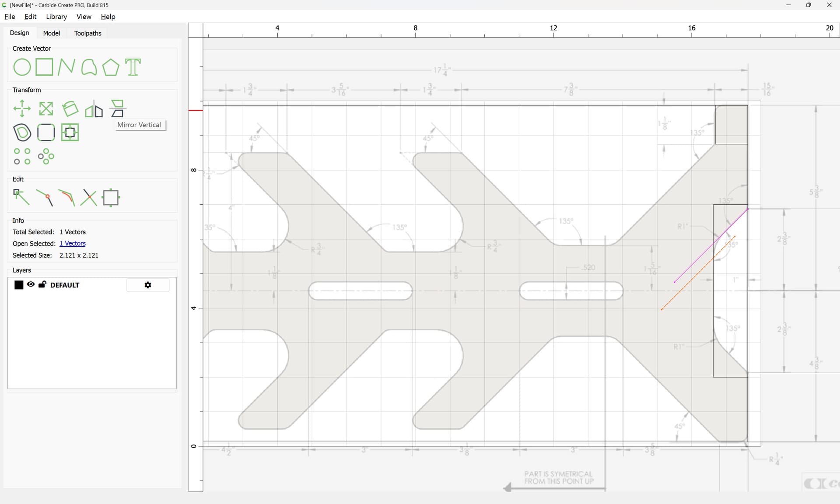
Task: Choose the Polyline drawing tool
Action: tap(66, 67)
